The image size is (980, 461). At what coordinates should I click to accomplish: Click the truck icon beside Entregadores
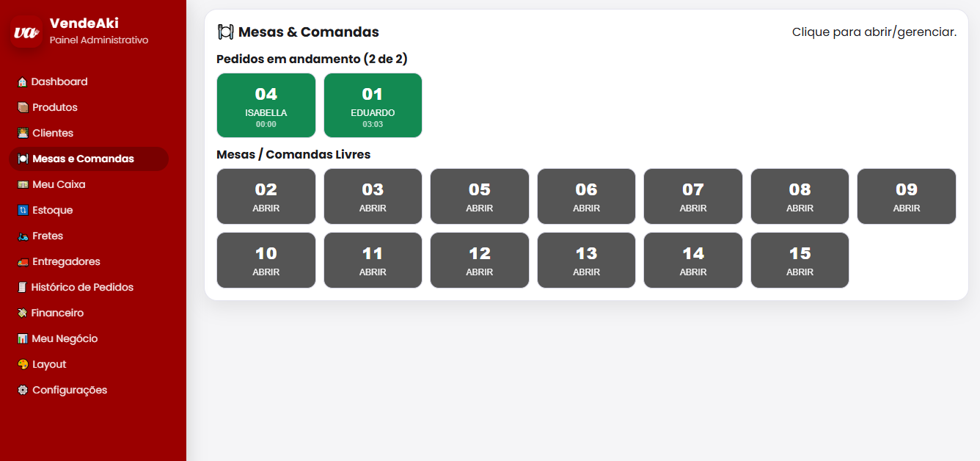click(x=23, y=262)
